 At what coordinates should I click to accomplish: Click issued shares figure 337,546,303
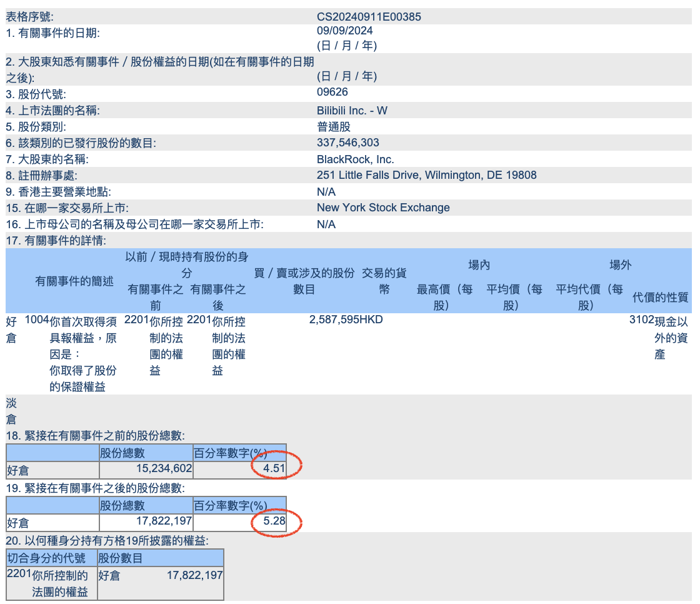[x=347, y=143]
